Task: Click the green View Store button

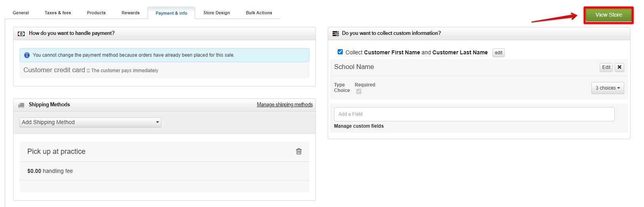Action: point(609,15)
